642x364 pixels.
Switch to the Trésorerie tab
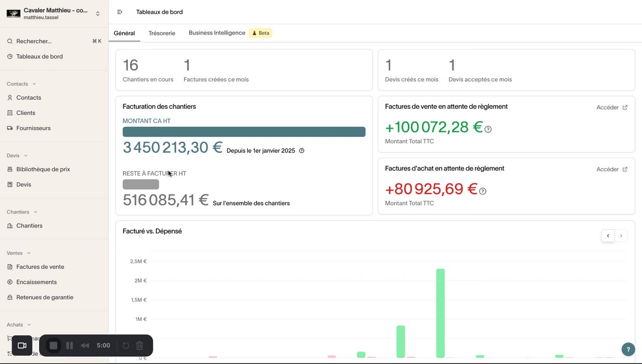(162, 33)
